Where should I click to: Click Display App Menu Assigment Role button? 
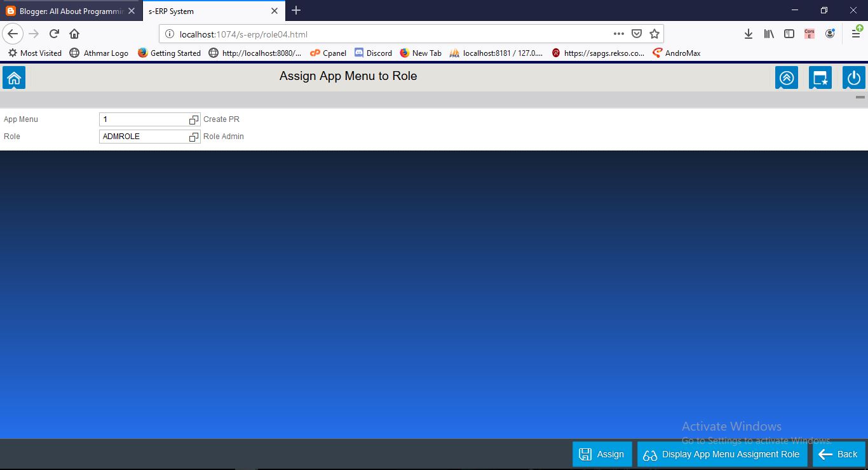coord(722,454)
